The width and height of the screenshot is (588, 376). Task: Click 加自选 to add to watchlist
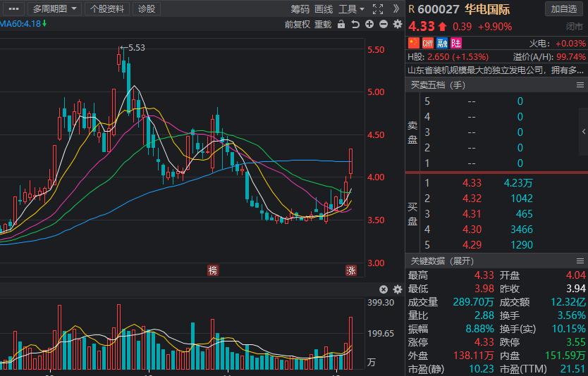pos(563,9)
